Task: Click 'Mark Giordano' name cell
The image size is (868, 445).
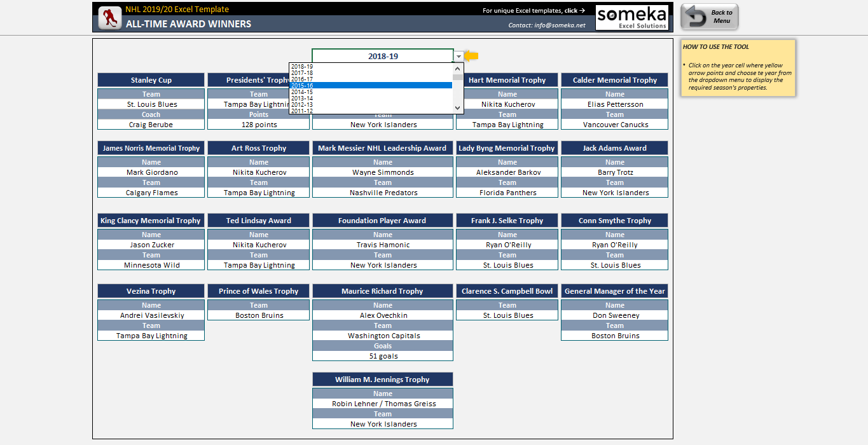Action: [x=151, y=172]
